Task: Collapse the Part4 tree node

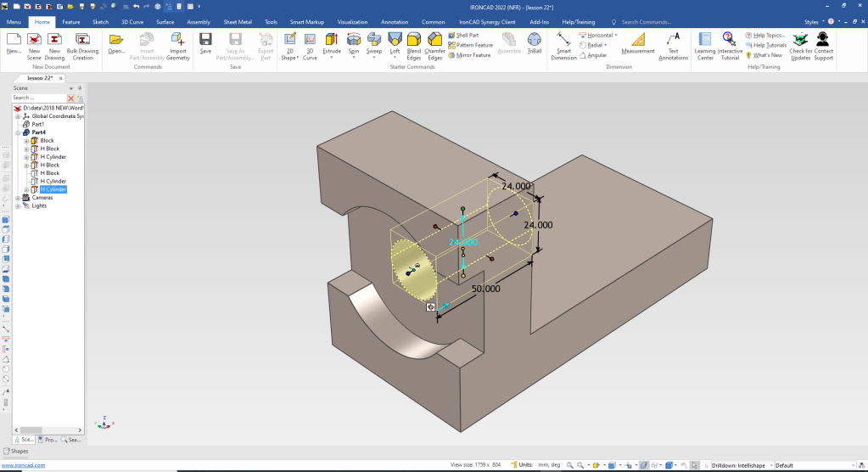Action: click(18, 132)
